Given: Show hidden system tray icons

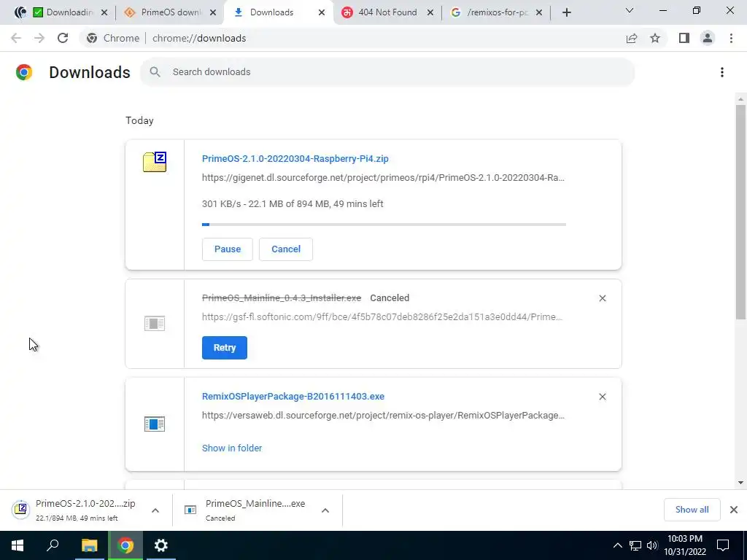Looking at the screenshot, I should point(617,545).
